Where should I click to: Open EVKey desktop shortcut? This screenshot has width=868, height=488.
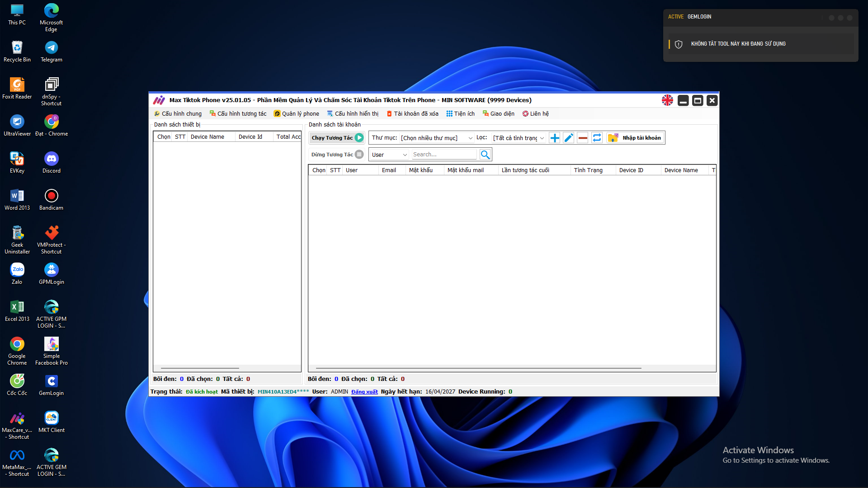point(17,163)
